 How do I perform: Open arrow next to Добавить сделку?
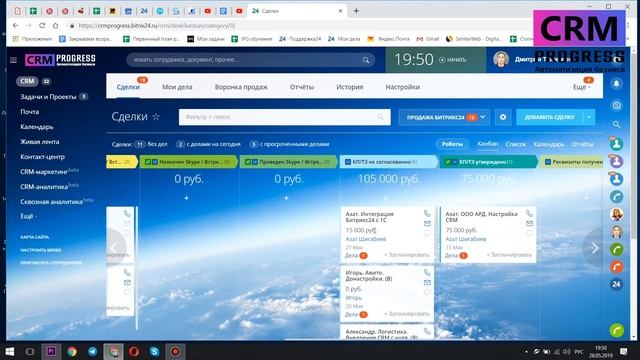[589, 117]
